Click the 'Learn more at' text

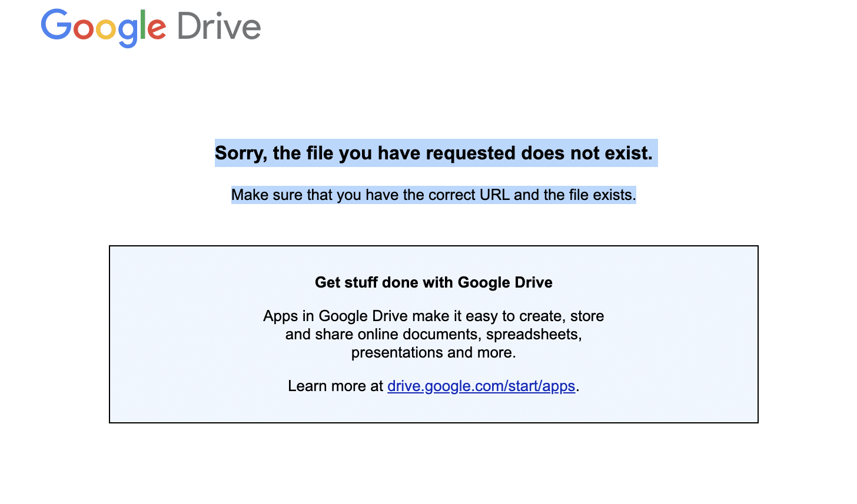tap(335, 386)
